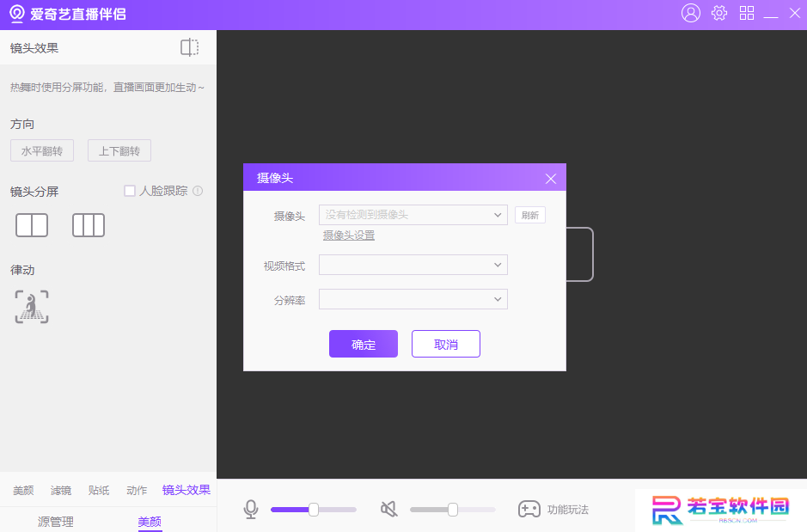Click the 摄像头 dialog title bar

[405, 178]
